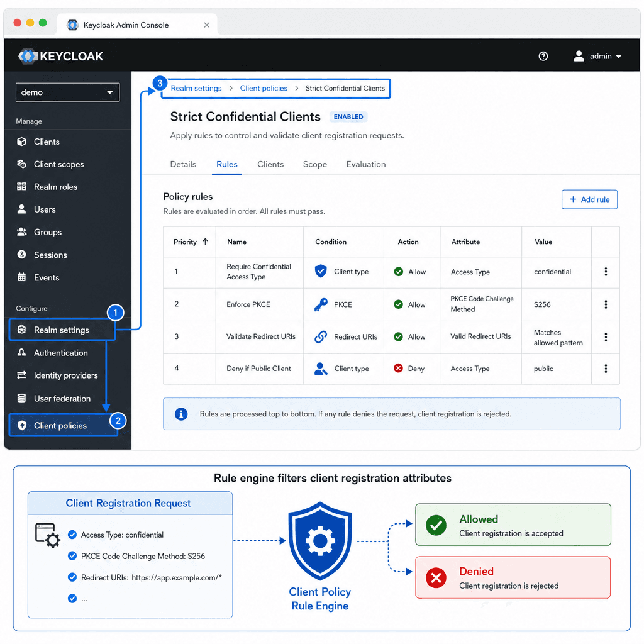Select the Deny if Public Client name
The image size is (644, 644).
coord(258,369)
